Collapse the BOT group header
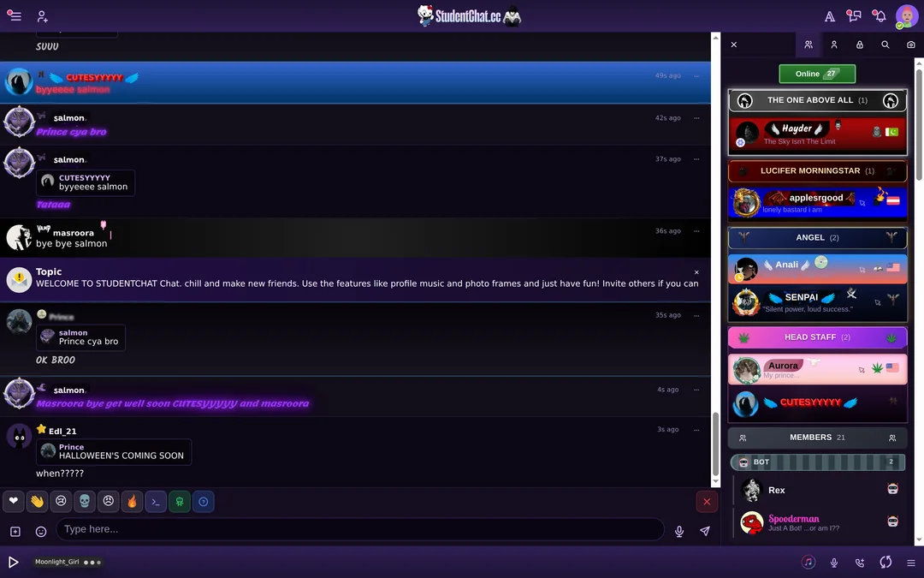924x578 pixels. point(817,462)
